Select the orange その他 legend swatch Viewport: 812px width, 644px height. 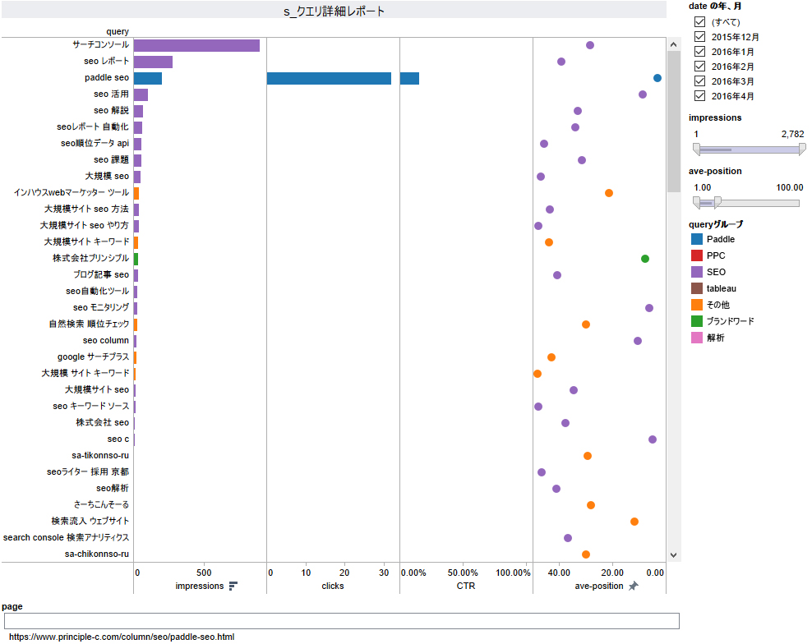point(697,305)
